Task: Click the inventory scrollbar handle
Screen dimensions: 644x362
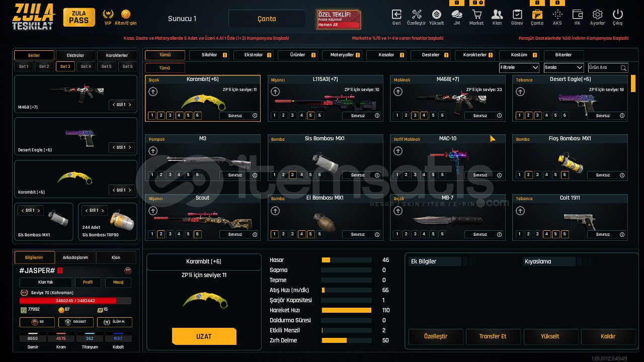Action: tap(633, 83)
